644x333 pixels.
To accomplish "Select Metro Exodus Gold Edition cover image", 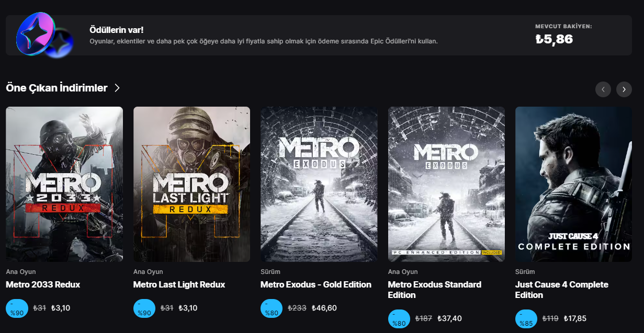I will click(x=319, y=184).
